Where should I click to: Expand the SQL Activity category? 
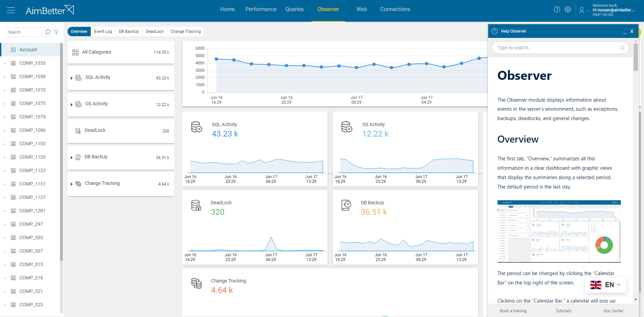coord(72,78)
